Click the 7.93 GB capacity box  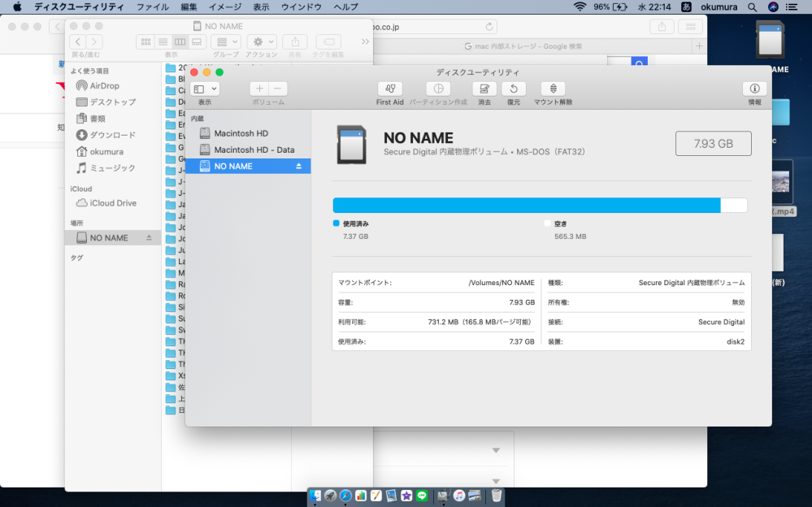(x=713, y=144)
